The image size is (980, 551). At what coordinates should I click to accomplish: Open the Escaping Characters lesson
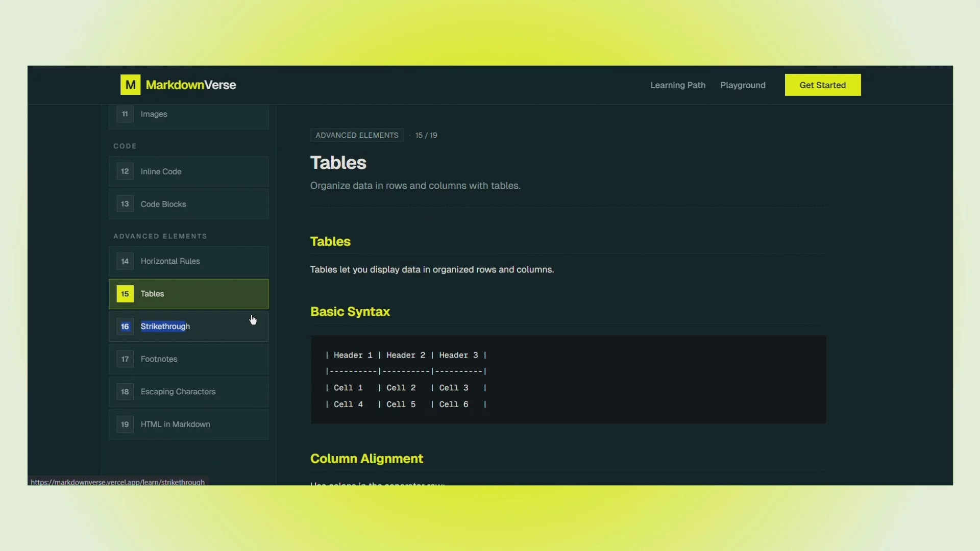[178, 392]
